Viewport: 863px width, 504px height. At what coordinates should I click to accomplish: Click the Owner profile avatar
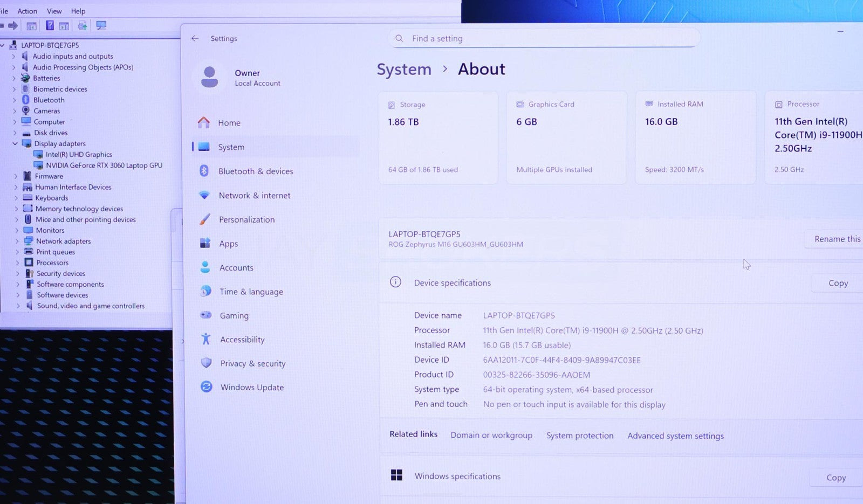[x=209, y=77]
